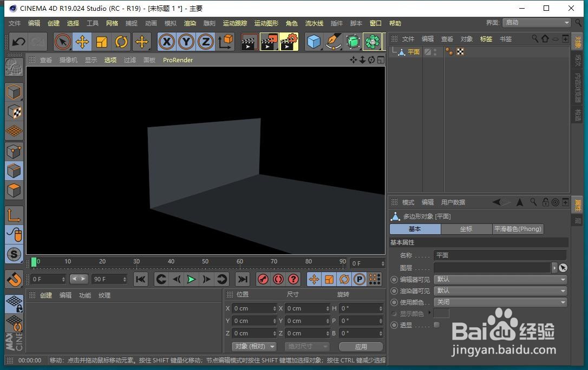This screenshot has width=588, height=370.
Task: Activate the Scale tool in top toolbar
Action: (102, 42)
